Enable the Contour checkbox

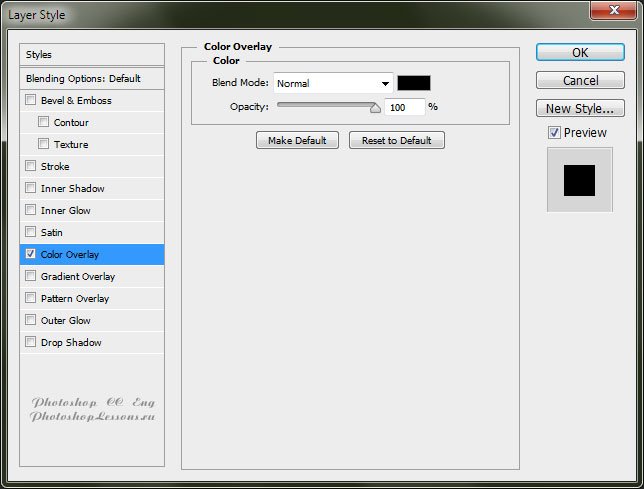(45, 122)
